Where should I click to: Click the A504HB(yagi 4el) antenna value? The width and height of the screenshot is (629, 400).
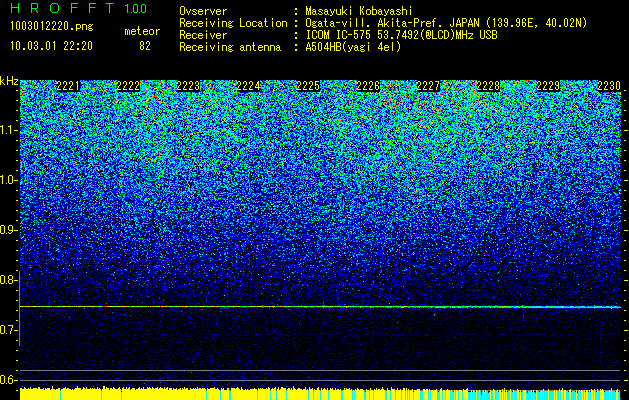click(x=353, y=47)
